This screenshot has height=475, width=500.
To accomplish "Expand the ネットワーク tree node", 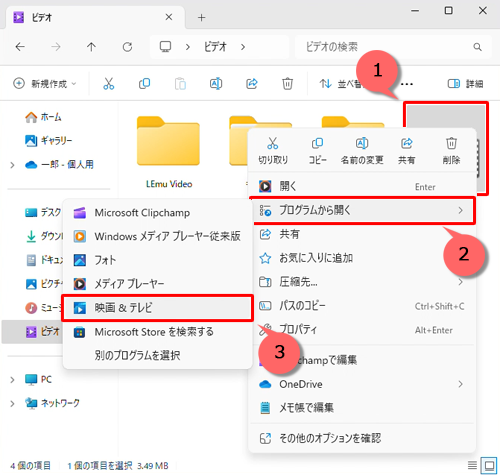I will (x=12, y=404).
